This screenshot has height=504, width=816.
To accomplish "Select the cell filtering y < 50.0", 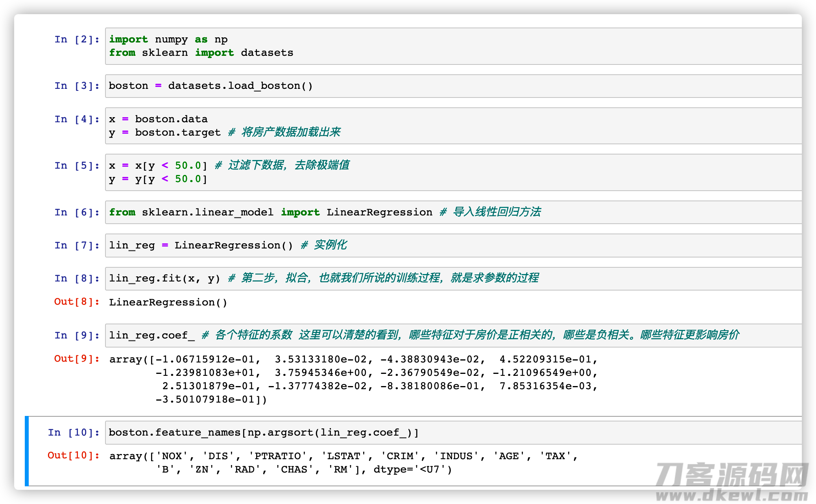I will (453, 172).
